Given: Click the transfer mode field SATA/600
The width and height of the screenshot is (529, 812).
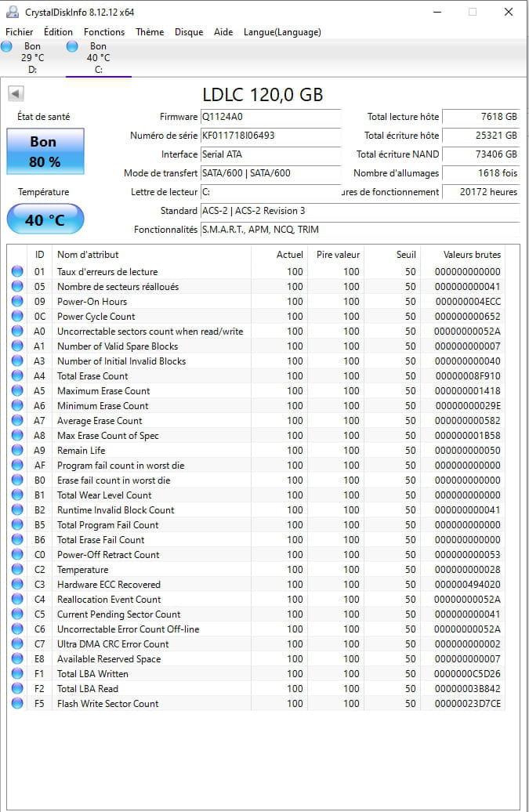Looking at the screenshot, I should pos(270,173).
